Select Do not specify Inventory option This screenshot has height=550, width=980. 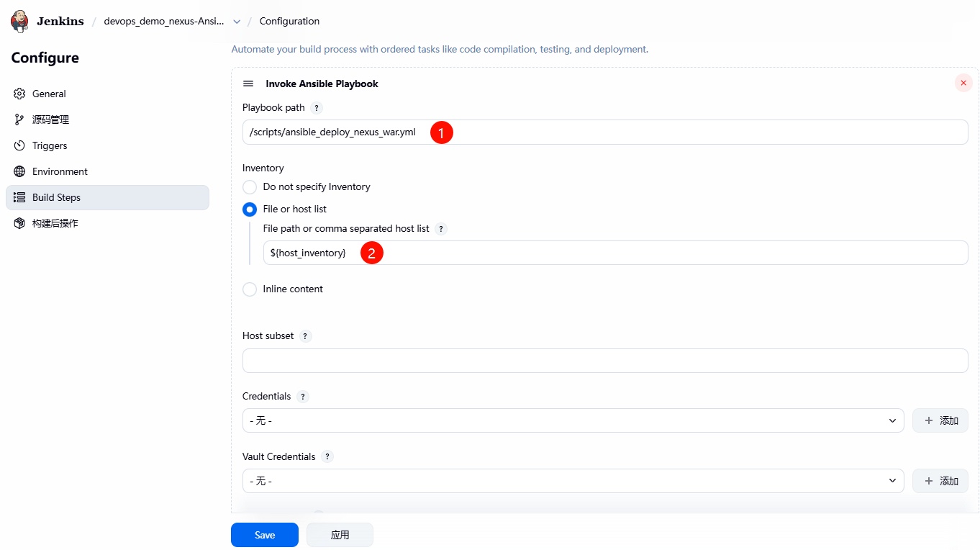click(x=250, y=187)
